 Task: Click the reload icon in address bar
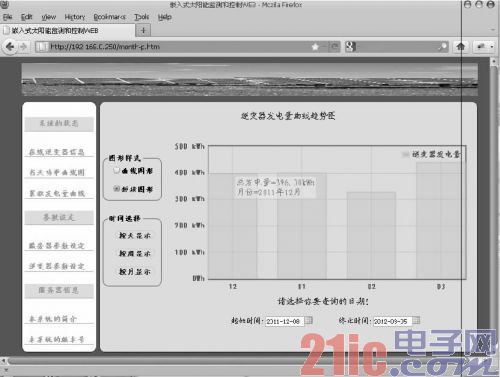point(335,47)
